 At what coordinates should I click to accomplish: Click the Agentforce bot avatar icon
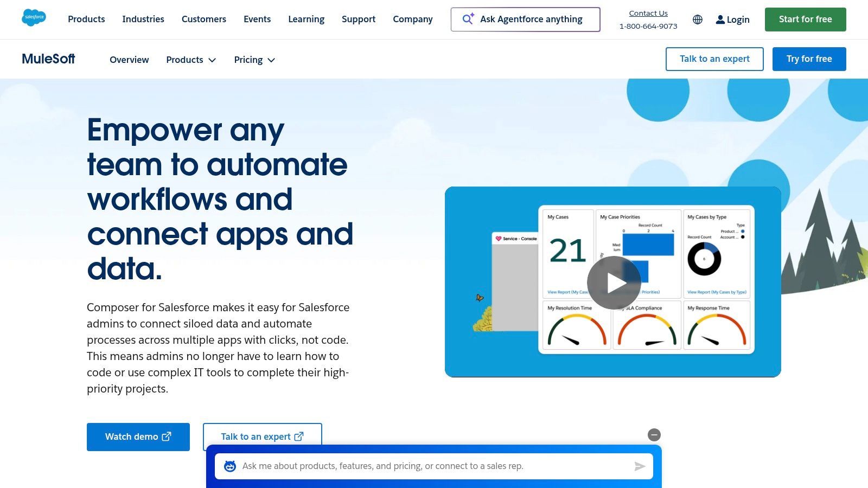[x=230, y=466]
